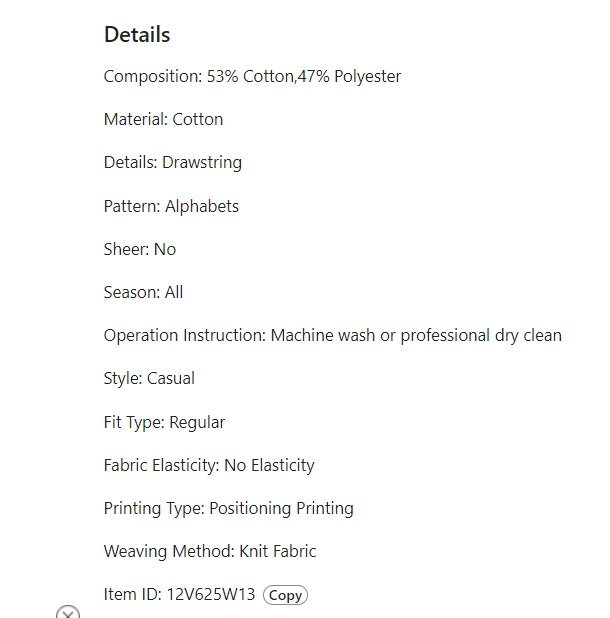Click the Weaving Method label
Image resolution: width=610 pixels, height=618 pixels.
(x=168, y=551)
